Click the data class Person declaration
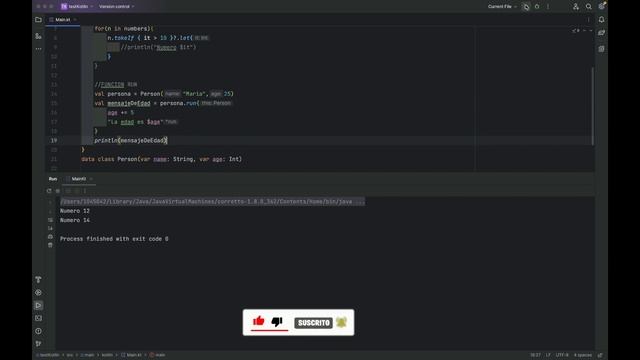 click(x=162, y=159)
